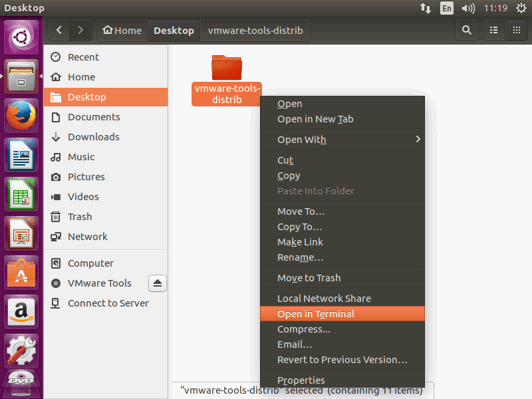
Task: Switch to icon grid view
Action: click(x=517, y=30)
